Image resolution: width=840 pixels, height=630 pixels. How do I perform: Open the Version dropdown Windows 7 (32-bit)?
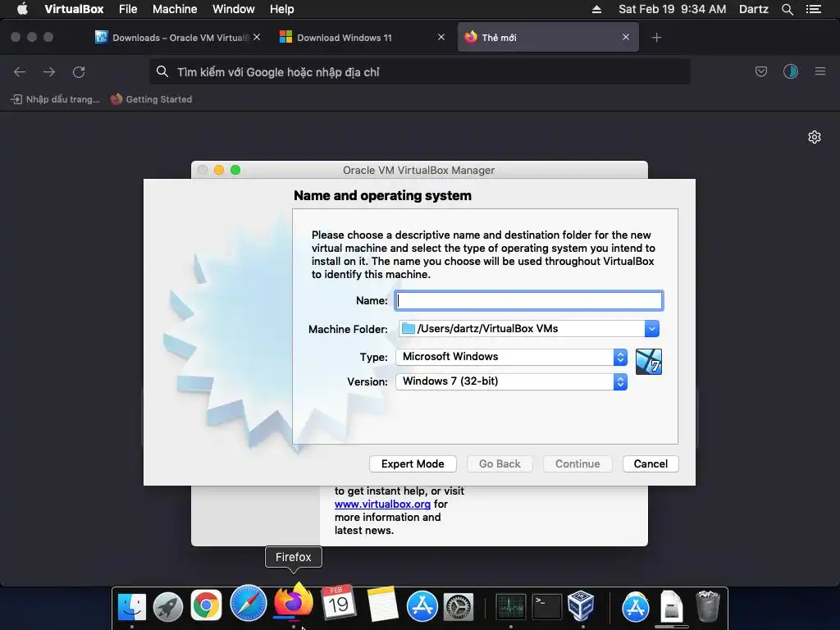(x=511, y=381)
